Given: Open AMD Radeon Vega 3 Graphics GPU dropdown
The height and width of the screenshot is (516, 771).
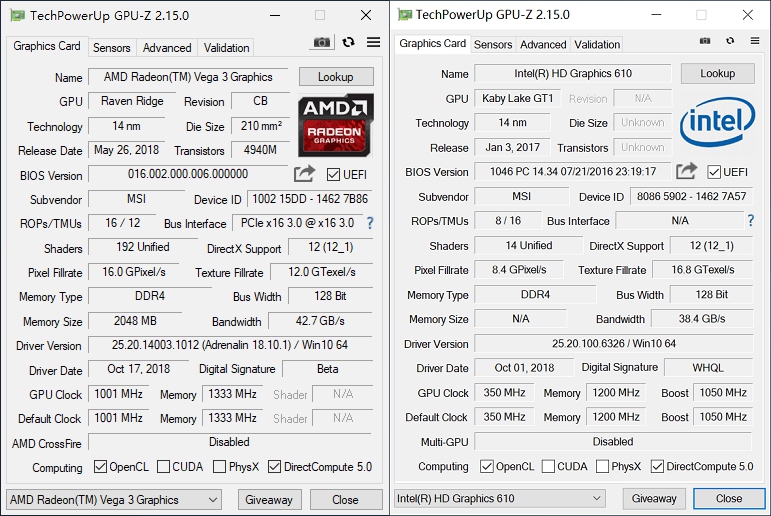Looking at the screenshot, I should point(114,500).
